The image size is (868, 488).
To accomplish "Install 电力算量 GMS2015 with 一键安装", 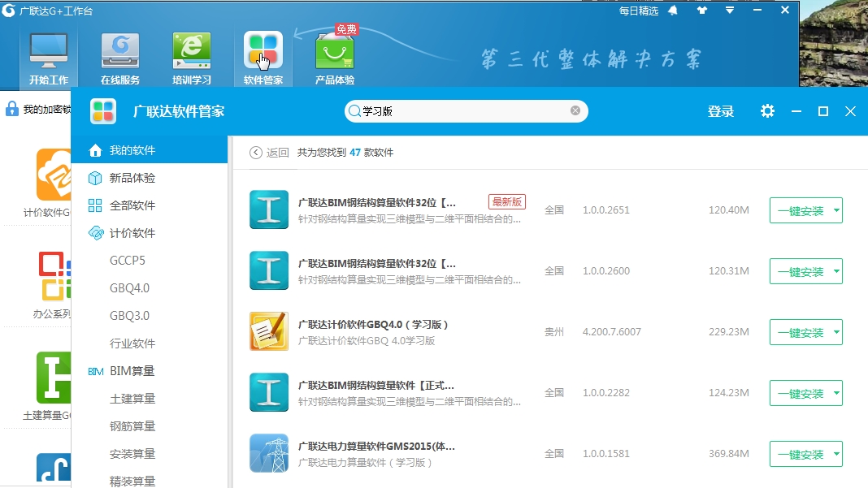I will coord(801,454).
